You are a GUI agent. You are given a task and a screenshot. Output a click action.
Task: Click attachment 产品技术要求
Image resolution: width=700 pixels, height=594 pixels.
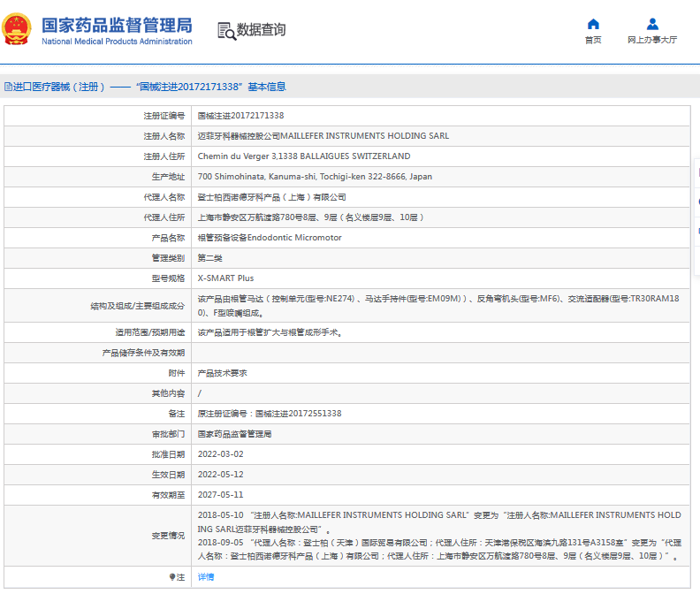click(x=223, y=373)
